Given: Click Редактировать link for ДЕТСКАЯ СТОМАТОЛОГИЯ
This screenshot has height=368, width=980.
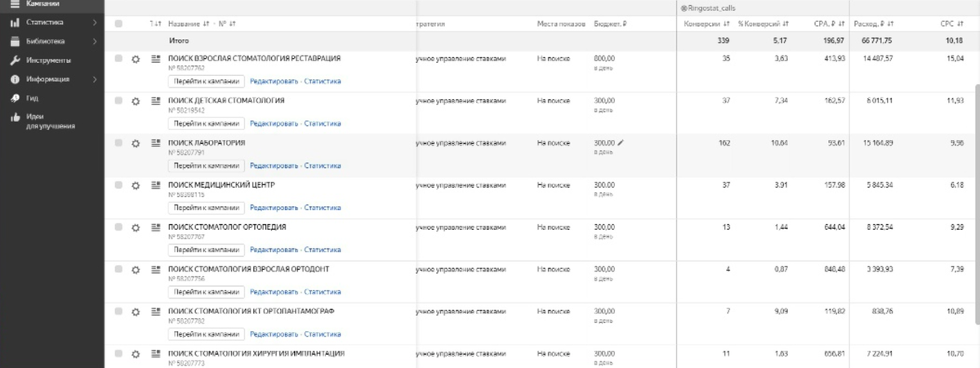Looking at the screenshot, I should [x=274, y=123].
